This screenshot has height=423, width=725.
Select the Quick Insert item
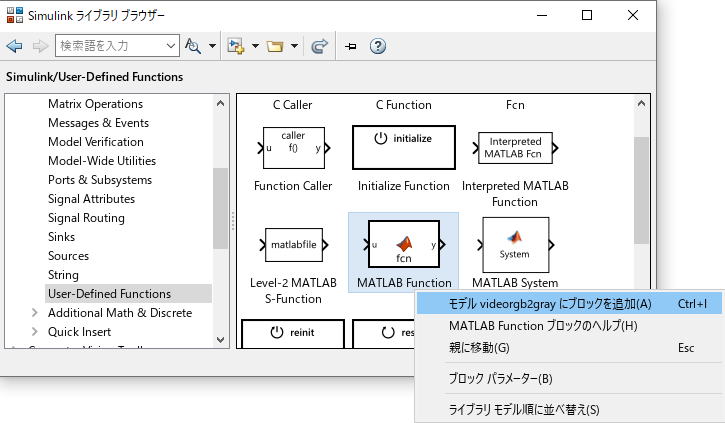(x=80, y=331)
